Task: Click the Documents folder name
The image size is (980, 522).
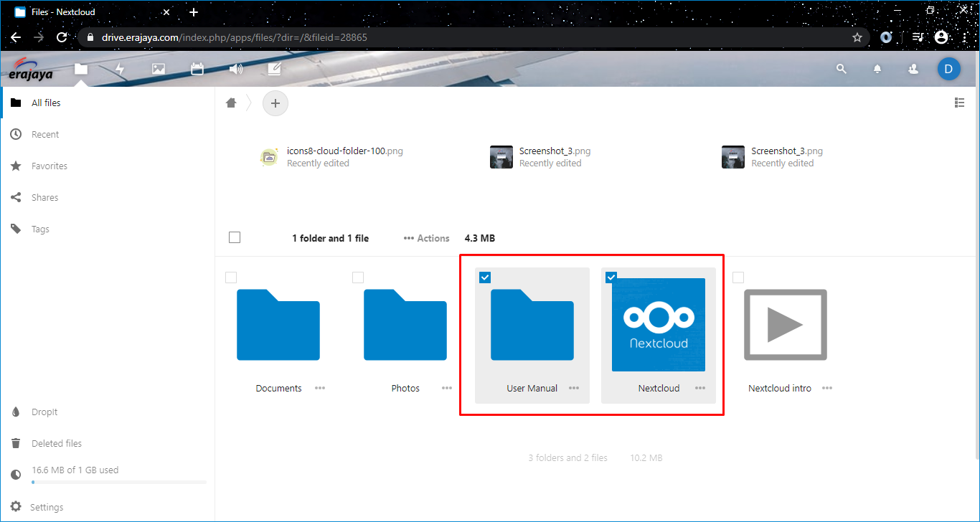Action: (x=278, y=388)
